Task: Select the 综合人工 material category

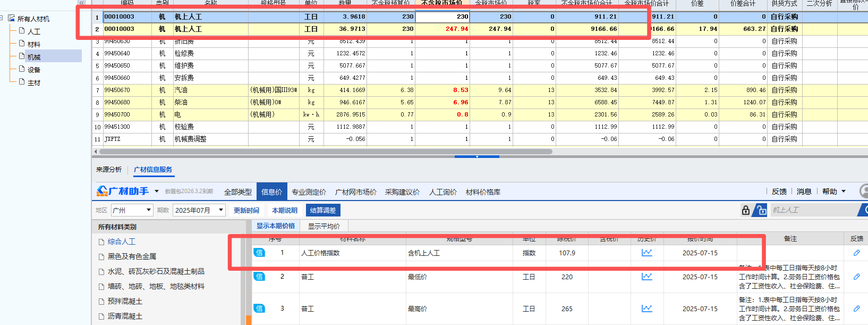Action: [x=122, y=241]
